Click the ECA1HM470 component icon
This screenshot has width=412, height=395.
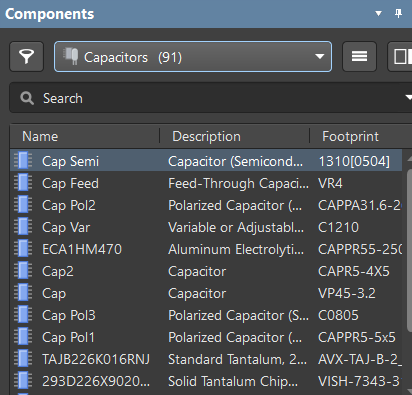coord(23,249)
